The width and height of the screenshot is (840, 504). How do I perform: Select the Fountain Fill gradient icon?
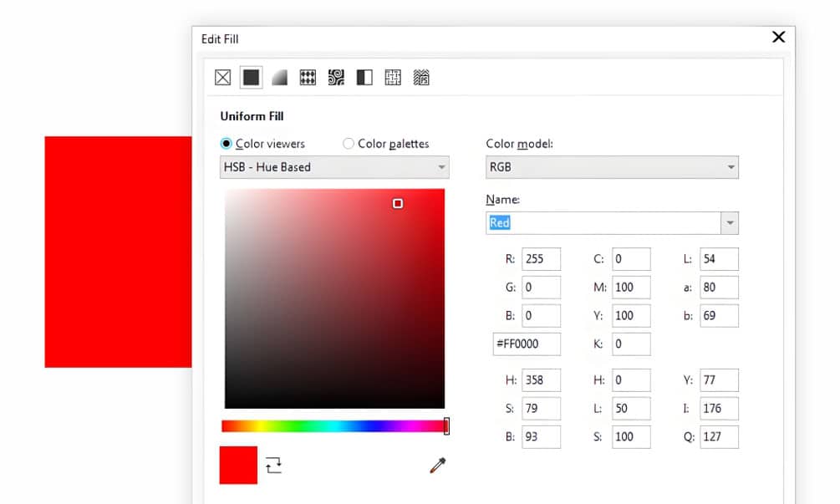280,78
